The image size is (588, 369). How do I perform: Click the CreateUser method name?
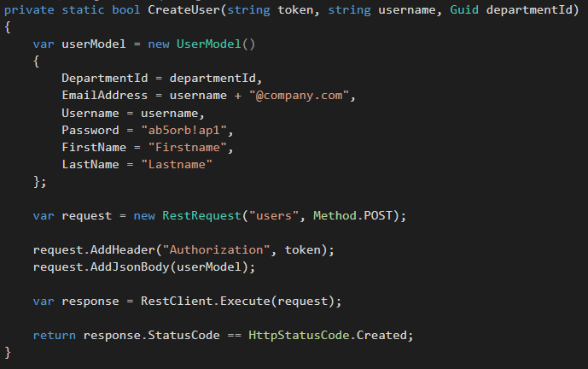[x=183, y=9]
